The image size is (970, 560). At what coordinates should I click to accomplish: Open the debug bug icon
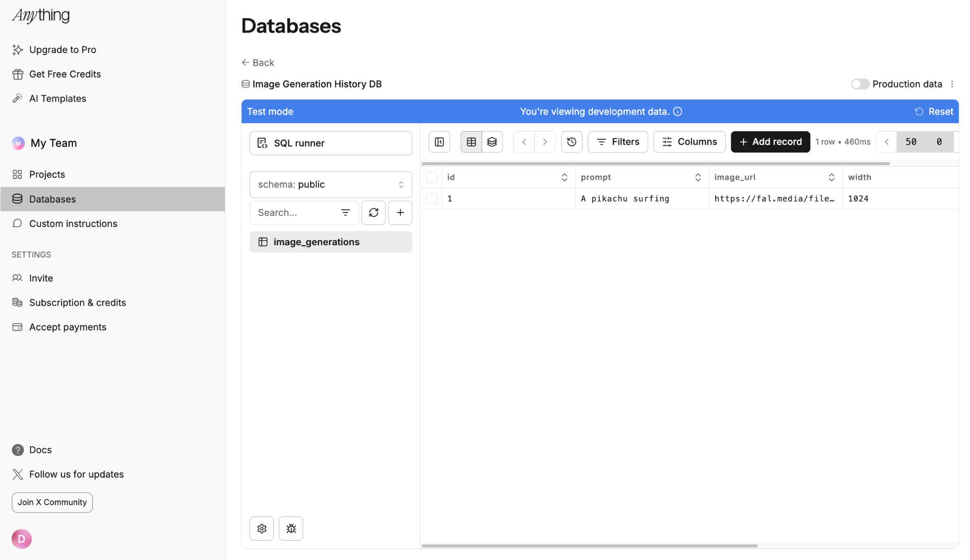[290, 528]
